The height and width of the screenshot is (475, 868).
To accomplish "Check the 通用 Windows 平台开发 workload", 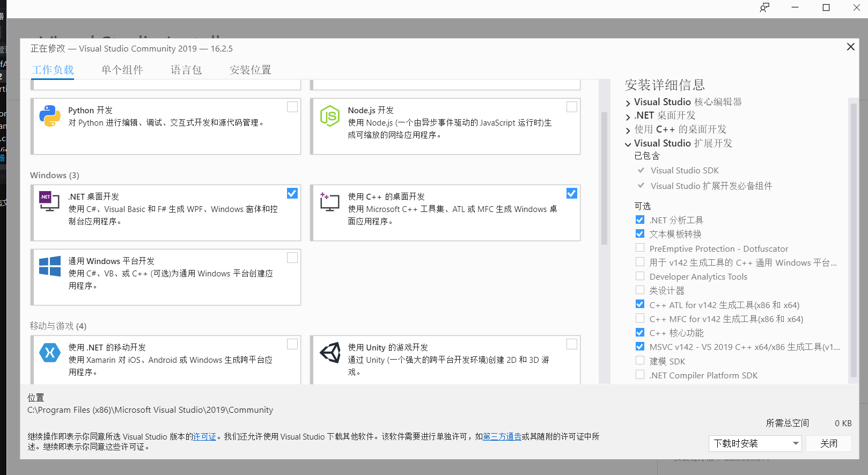I will click(292, 258).
